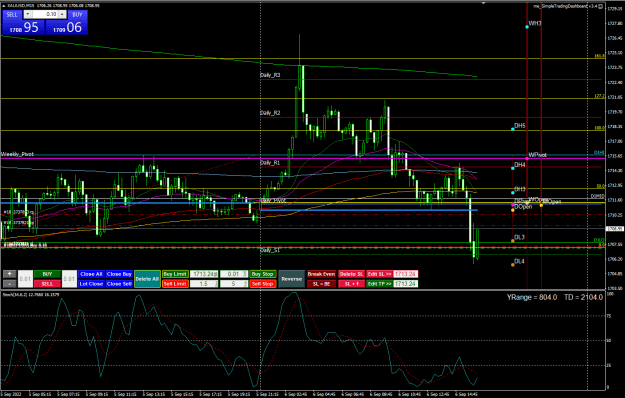Click the Close Buy button
This screenshot has height=398, width=625.
[119, 274]
